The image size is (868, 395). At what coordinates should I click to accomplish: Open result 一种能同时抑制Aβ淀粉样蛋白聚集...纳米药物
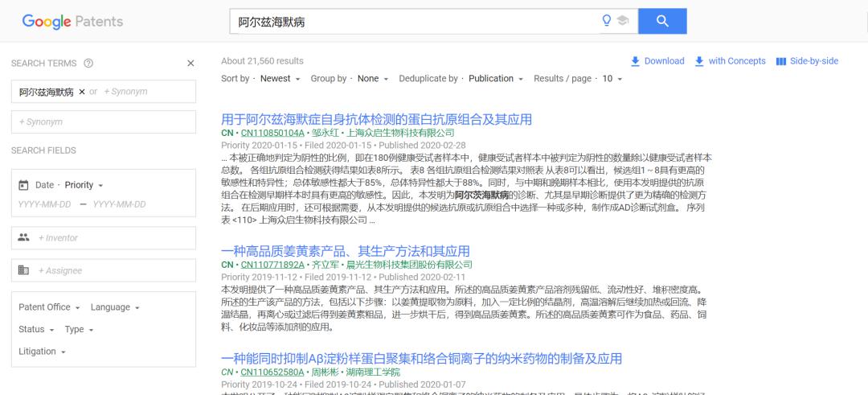pyautogui.click(x=421, y=357)
